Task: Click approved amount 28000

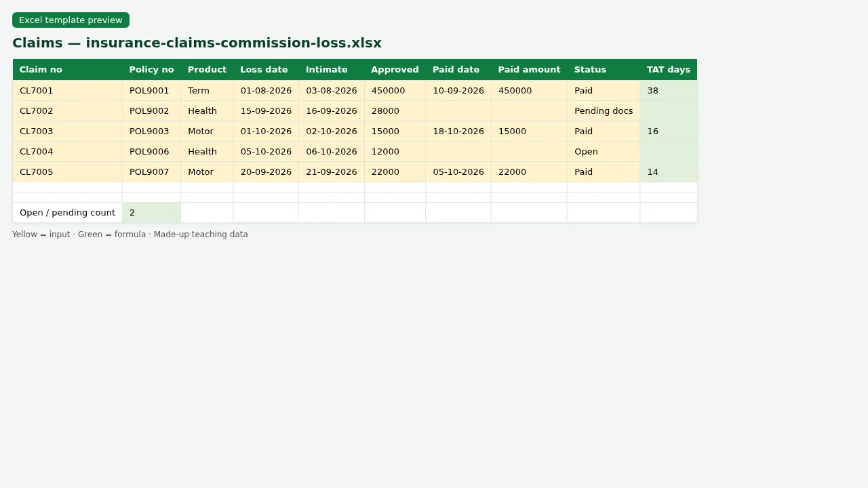Action: [395, 111]
